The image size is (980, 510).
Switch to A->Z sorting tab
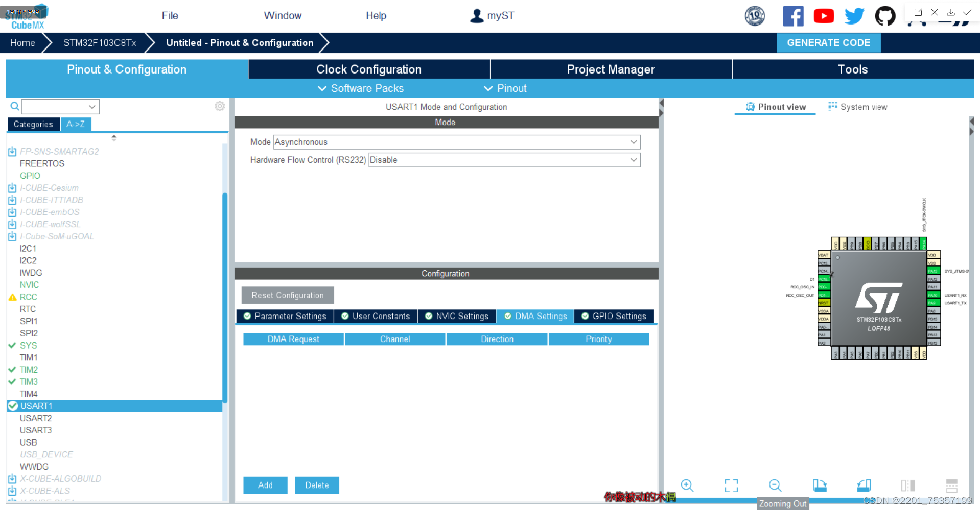[x=76, y=124]
